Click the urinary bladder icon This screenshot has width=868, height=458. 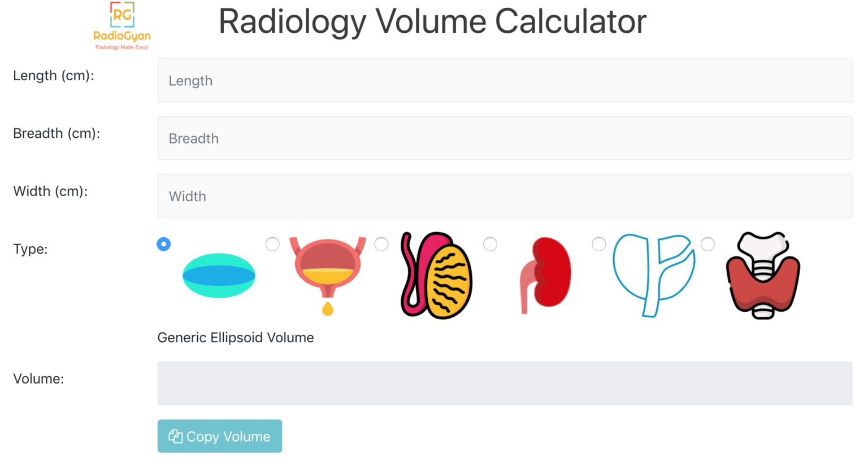click(x=328, y=275)
